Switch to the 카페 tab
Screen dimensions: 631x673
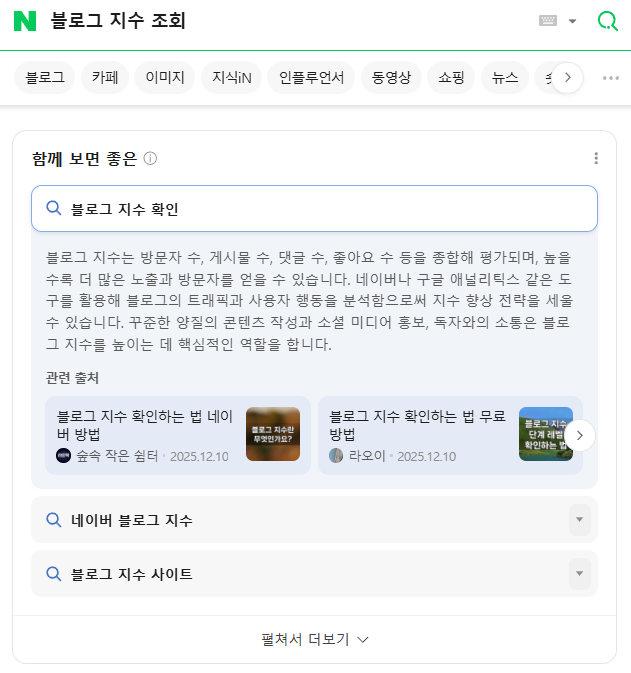pyautogui.click(x=105, y=78)
